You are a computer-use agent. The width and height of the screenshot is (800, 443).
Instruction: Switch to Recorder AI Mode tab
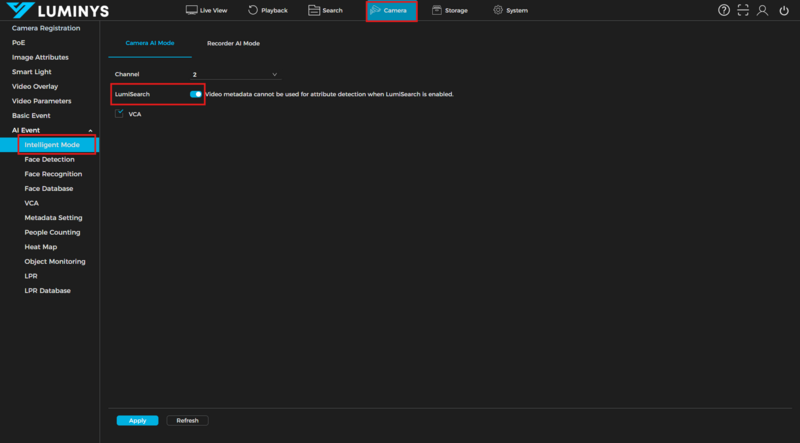pos(233,43)
